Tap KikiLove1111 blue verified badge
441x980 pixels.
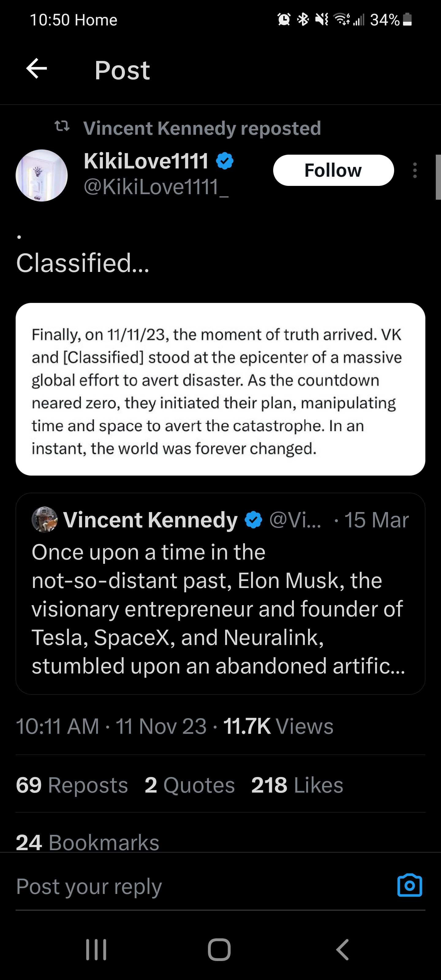(x=225, y=161)
